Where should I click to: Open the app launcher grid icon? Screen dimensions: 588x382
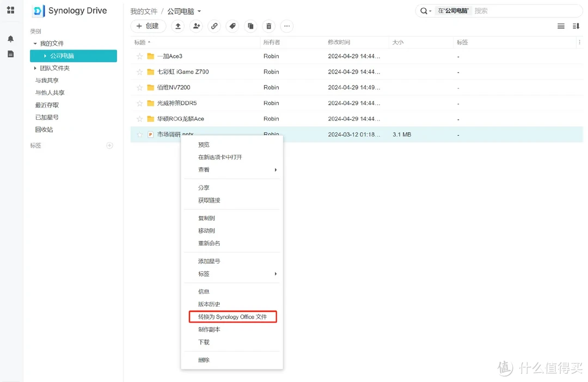(x=10, y=10)
